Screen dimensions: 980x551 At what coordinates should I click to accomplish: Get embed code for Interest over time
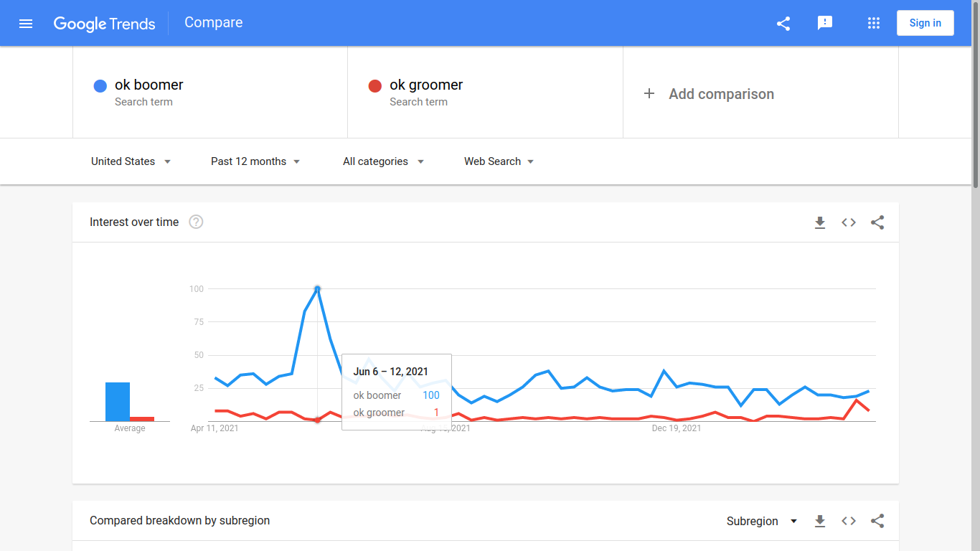point(849,222)
